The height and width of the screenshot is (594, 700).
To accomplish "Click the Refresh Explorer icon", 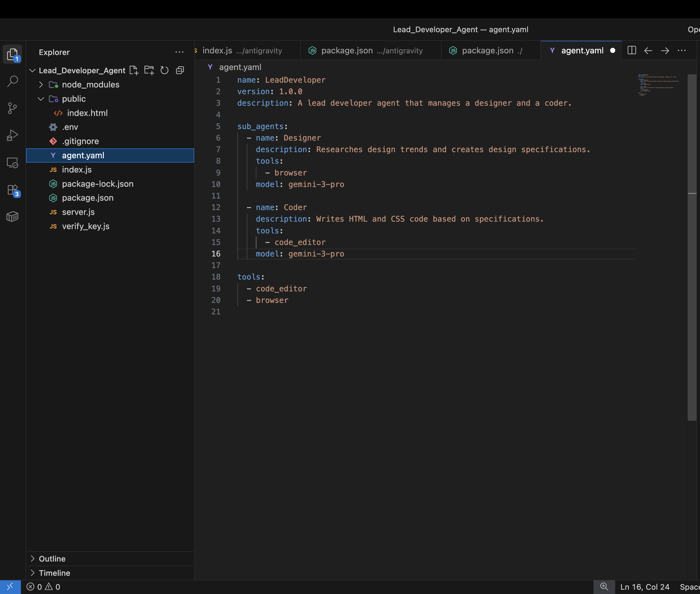I will (x=164, y=70).
